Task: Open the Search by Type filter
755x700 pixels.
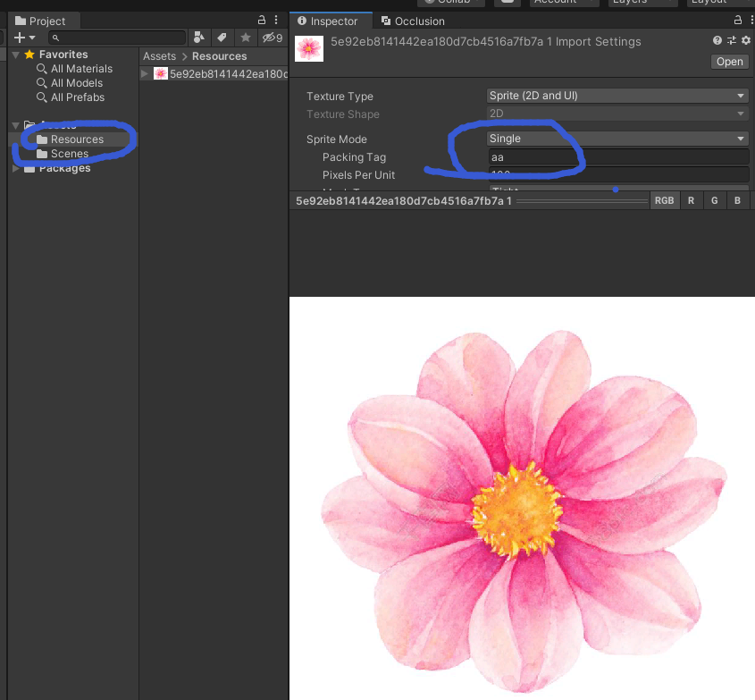Action: click(x=198, y=37)
